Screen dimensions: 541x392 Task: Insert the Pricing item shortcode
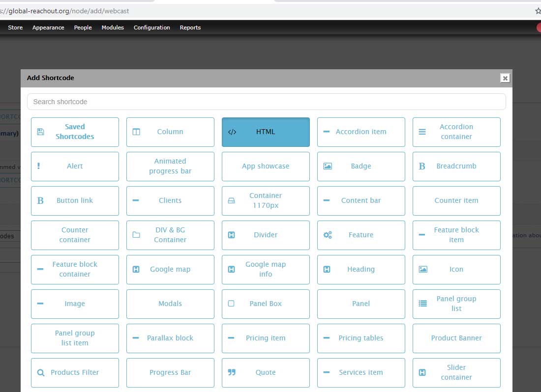266,338
